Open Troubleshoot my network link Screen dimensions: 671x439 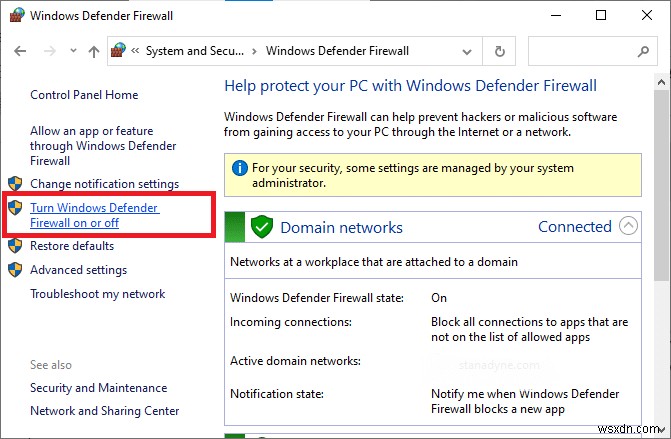(x=98, y=294)
